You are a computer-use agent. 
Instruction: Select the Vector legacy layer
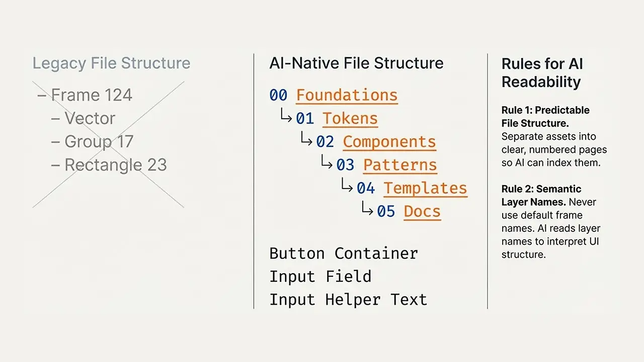coord(84,119)
